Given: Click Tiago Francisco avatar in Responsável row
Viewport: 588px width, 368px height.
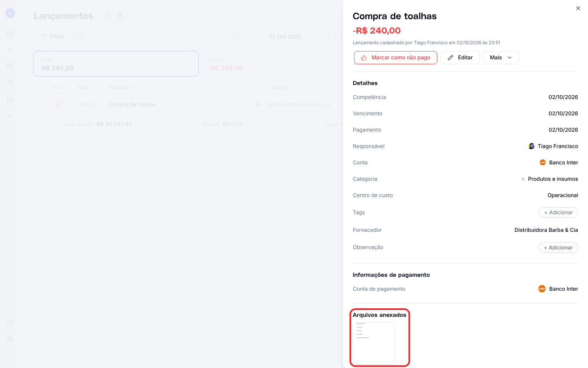Looking at the screenshot, I should tap(531, 146).
